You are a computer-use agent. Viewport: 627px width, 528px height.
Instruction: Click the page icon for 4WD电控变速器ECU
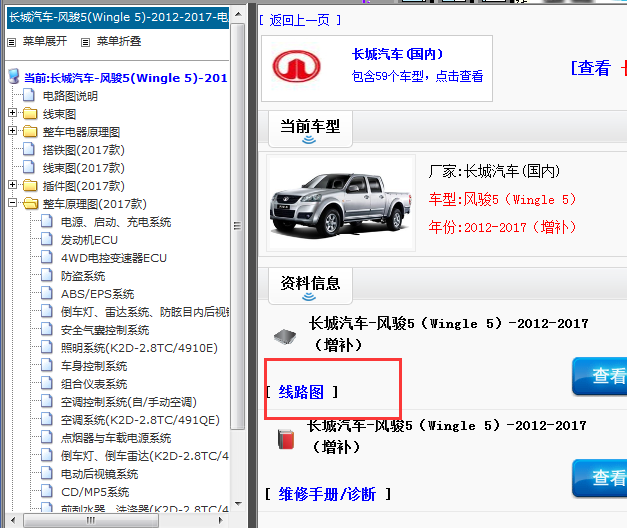pyautogui.click(x=47, y=257)
